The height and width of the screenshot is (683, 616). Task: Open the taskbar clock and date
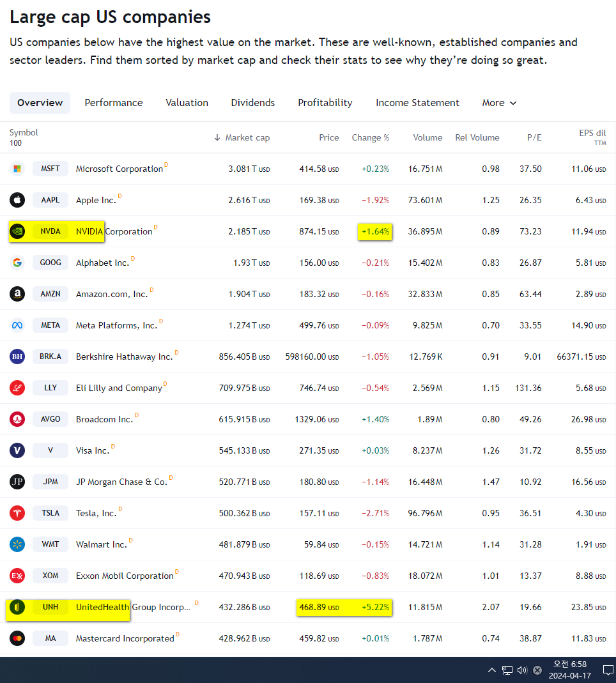click(x=570, y=670)
